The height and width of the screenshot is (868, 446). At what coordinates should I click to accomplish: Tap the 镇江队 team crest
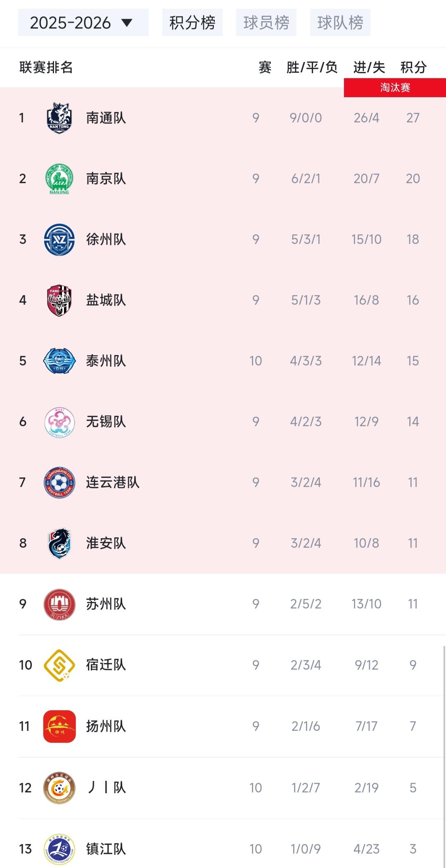[x=59, y=849]
